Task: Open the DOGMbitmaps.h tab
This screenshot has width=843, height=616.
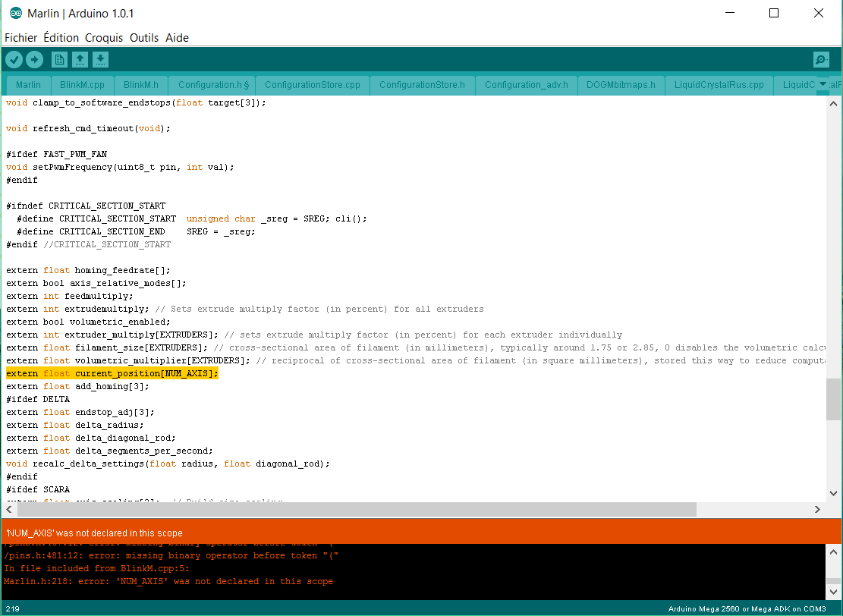Action: click(621, 85)
